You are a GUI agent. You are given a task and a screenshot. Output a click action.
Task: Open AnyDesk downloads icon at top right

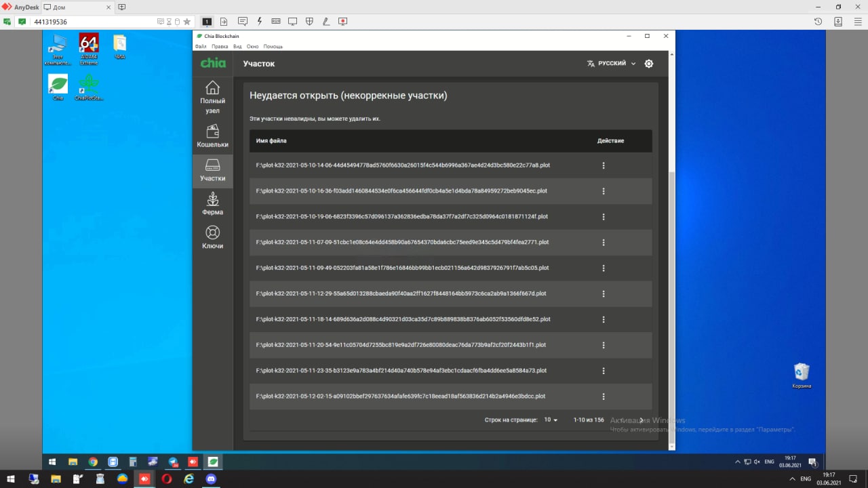838,22
